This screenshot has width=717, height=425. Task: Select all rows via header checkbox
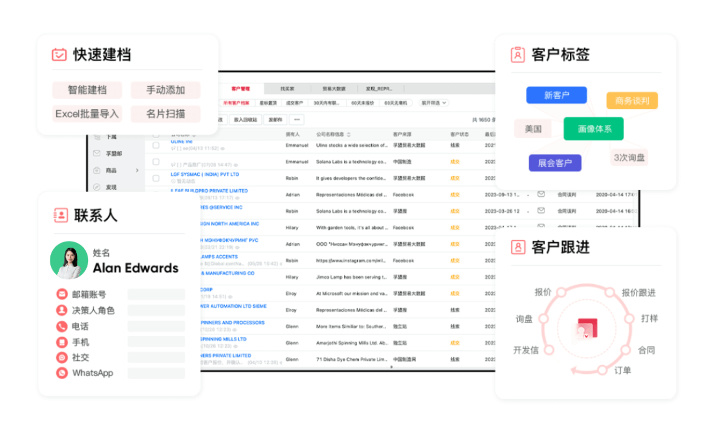(x=156, y=133)
